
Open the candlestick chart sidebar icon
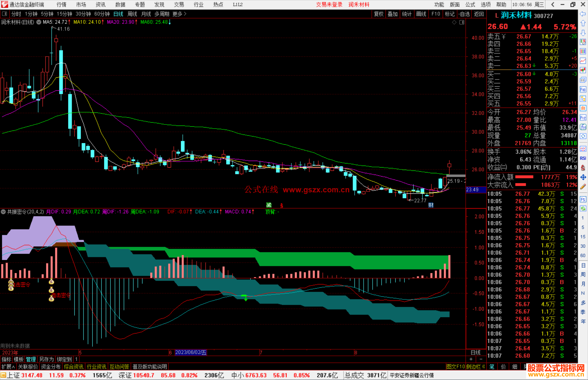click(x=583, y=70)
